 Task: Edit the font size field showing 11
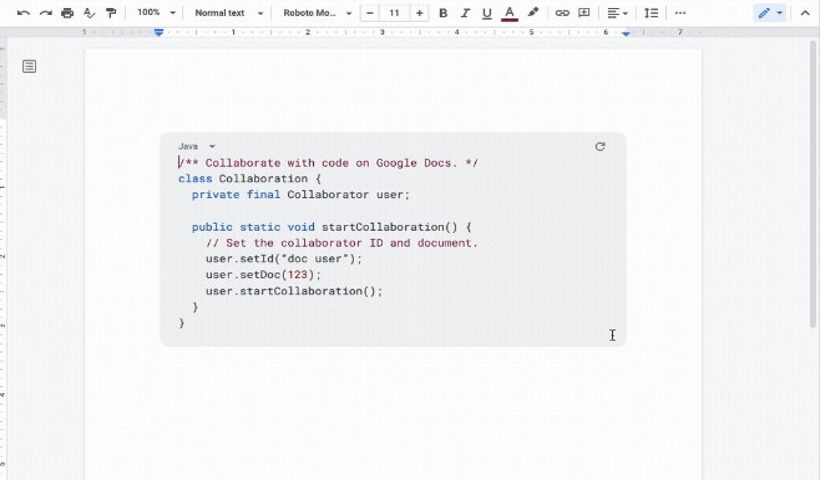pyautogui.click(x=394, y=13)
